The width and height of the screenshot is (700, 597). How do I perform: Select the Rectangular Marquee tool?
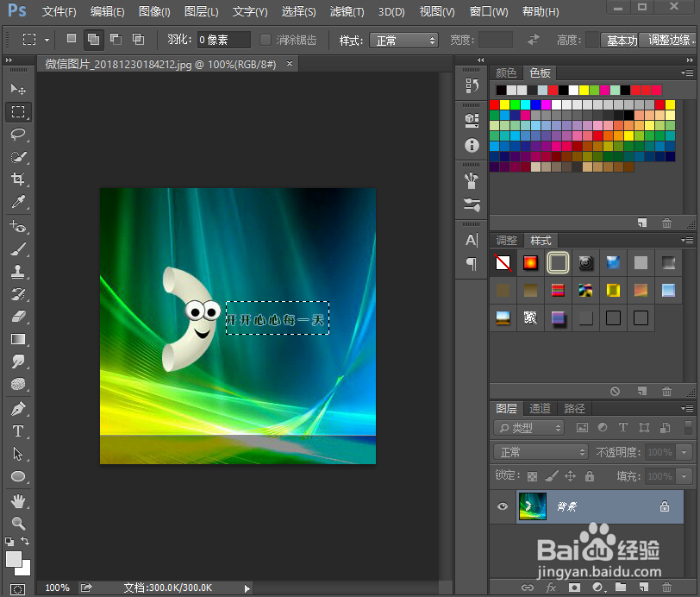coord(18,111)
